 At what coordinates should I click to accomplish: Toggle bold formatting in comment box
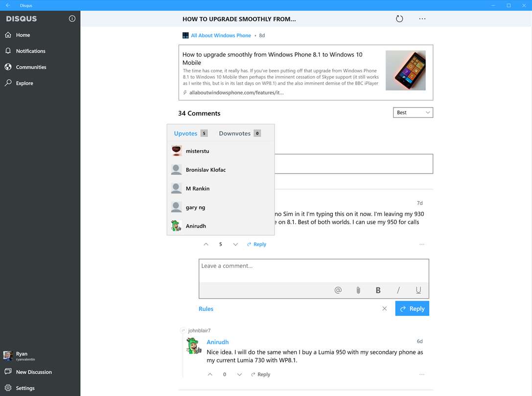pyautogui.click(x=378, y=290)
